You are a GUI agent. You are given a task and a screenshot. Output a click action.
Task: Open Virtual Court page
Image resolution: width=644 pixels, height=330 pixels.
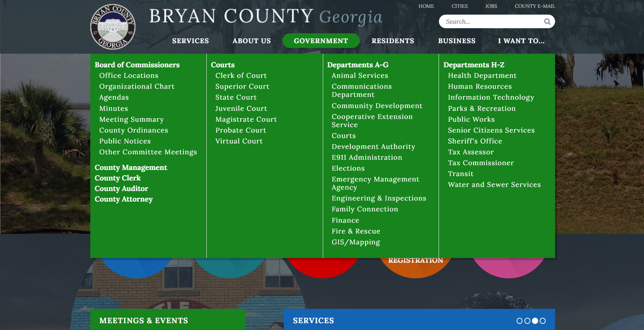click(x=239, y=141)
